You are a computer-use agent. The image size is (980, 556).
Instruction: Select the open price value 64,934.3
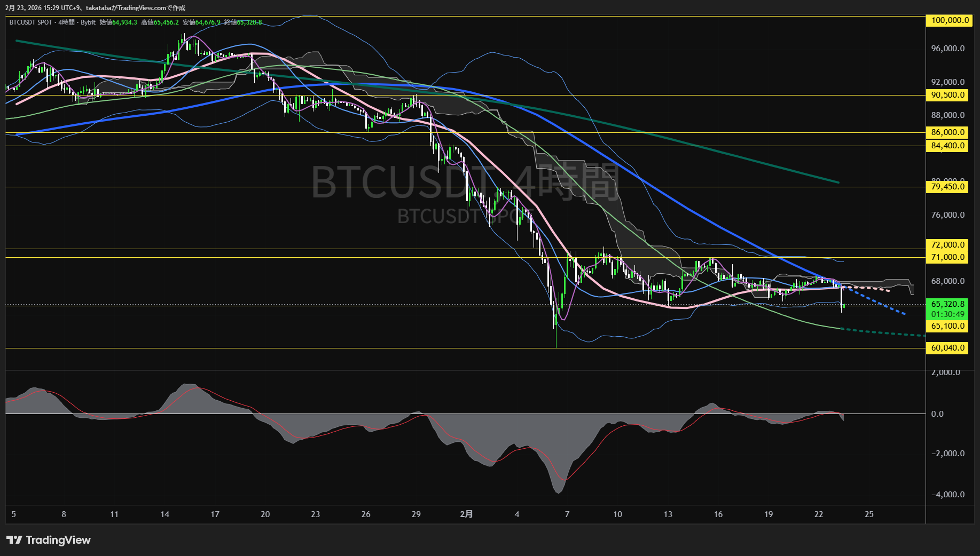pyautogui.click(x=124, y=22)
